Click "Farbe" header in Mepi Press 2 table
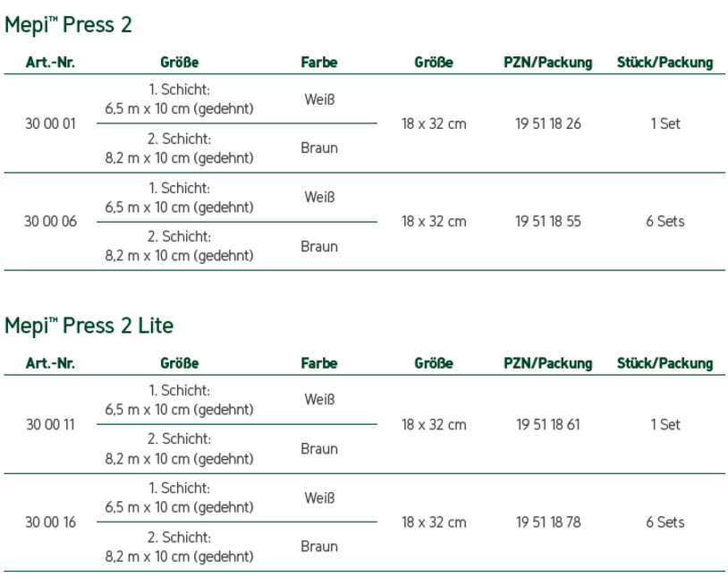 pyautogui.click(x=319, y=63)
